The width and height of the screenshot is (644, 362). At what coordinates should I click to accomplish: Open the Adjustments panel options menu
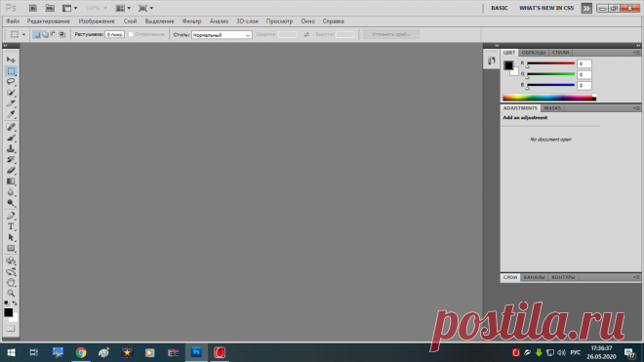636,108
